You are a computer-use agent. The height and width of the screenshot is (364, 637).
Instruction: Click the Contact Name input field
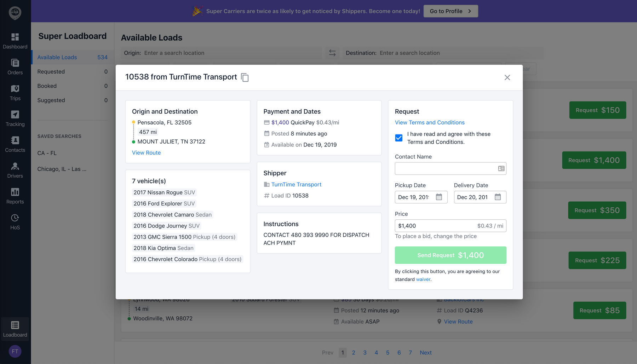point(451,168)
